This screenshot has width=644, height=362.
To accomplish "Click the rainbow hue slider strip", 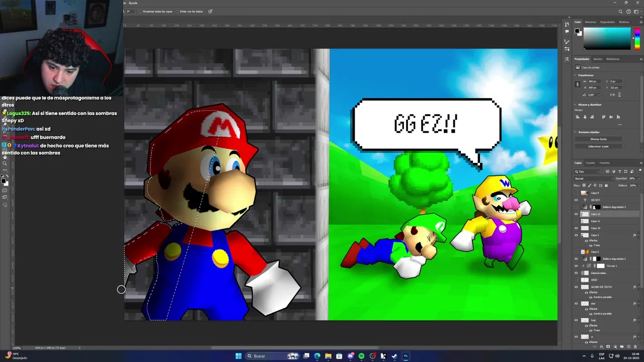I will (x=637, y=38).
